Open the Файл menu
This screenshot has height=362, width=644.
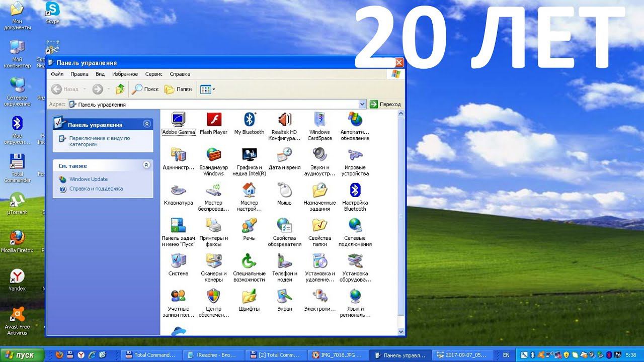[57, 74]
